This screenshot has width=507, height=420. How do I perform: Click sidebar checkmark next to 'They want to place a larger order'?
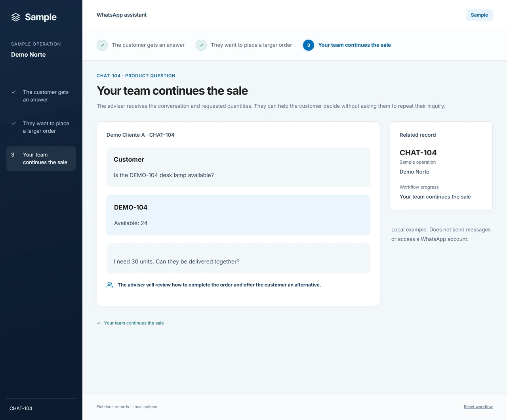14,123
